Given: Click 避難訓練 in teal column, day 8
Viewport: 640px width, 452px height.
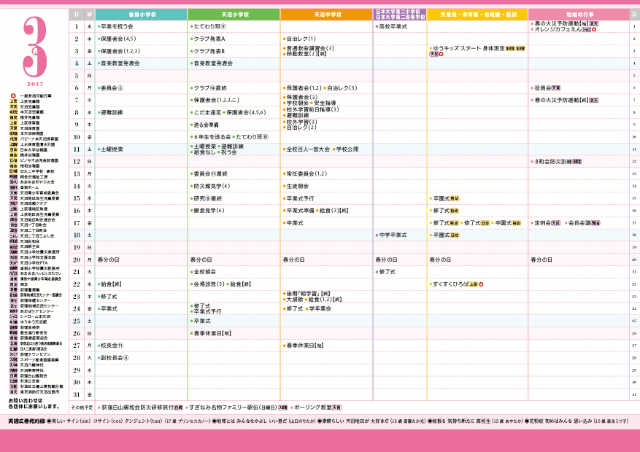Looking at the screenshot, I should tap(111, 112).
